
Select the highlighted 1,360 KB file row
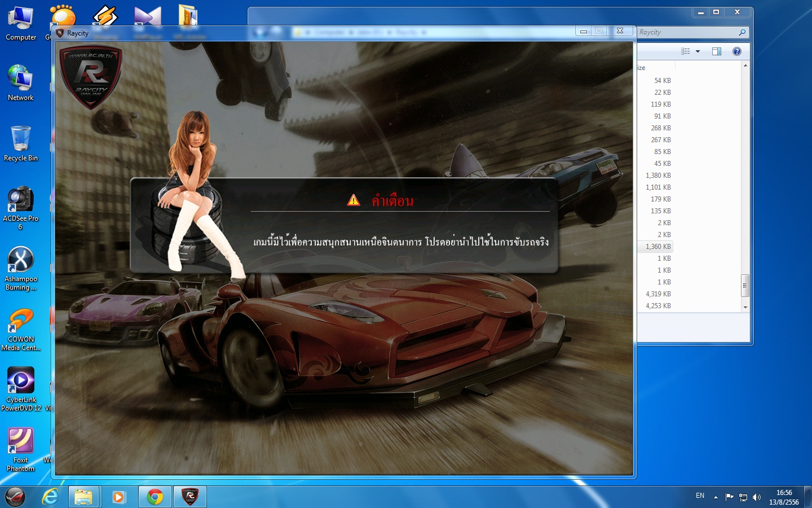pyautogui.click(x=655, y=247)
